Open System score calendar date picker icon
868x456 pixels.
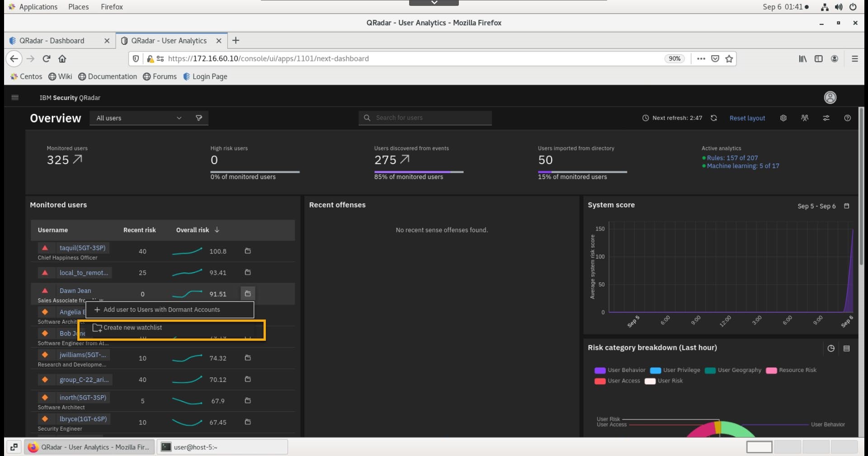click(x=847, y=206)
